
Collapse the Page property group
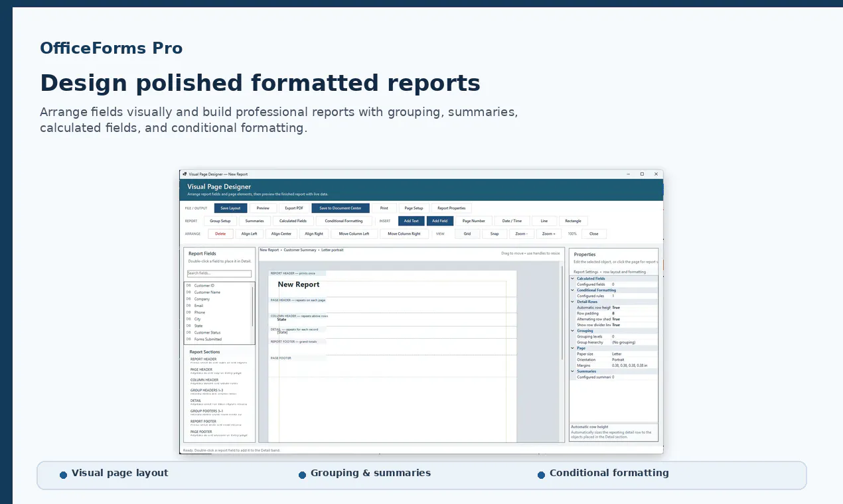coord(573,348)
